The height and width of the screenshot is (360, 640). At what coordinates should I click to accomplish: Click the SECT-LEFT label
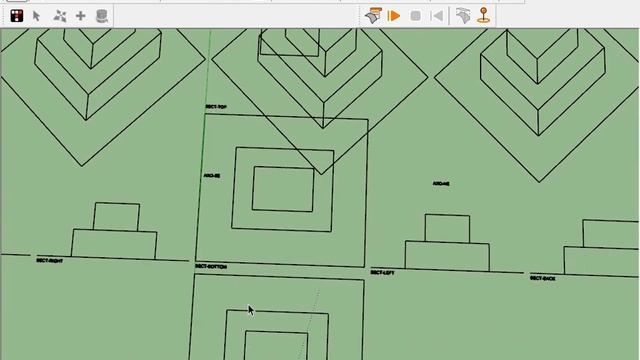click(382, 272)
